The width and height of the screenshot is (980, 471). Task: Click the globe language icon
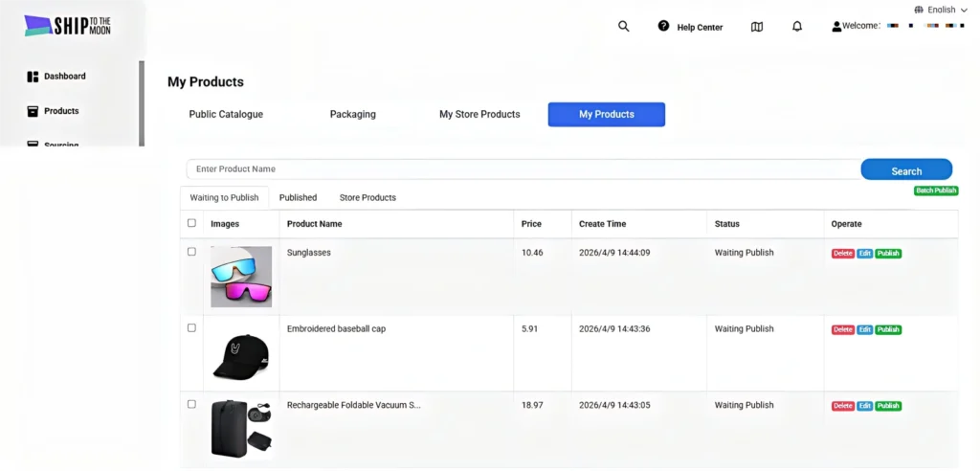[918, 10]
